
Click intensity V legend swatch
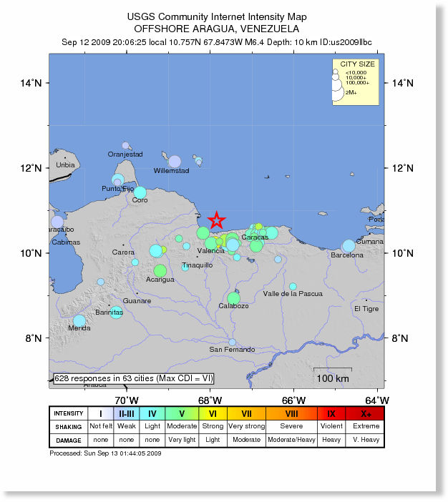pos(182,413)
